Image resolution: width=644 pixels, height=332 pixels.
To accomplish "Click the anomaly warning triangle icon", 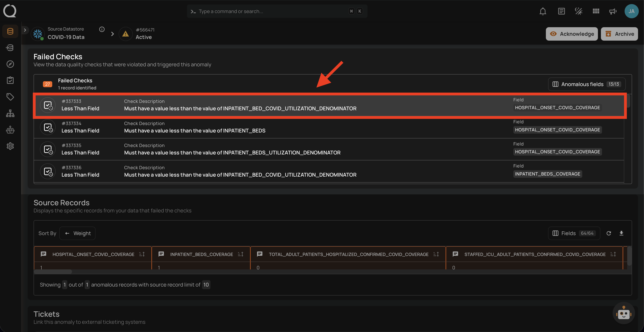I will [126, 34].
